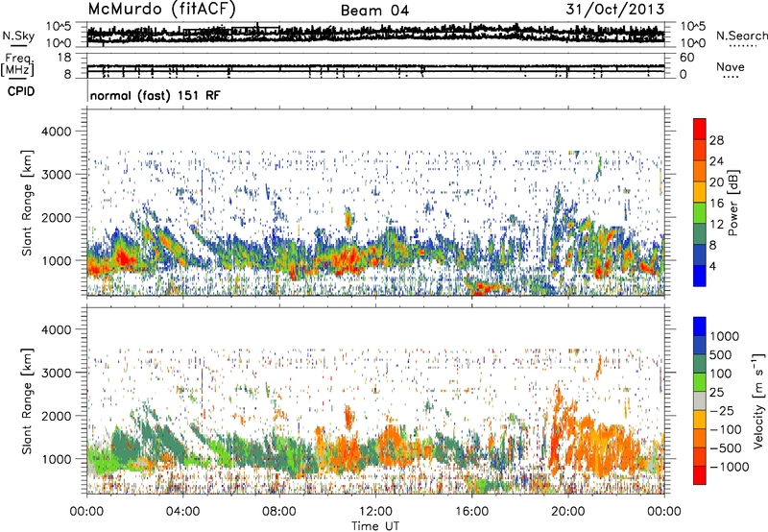Select the 4000 tick of the power panel

[56, 132]
